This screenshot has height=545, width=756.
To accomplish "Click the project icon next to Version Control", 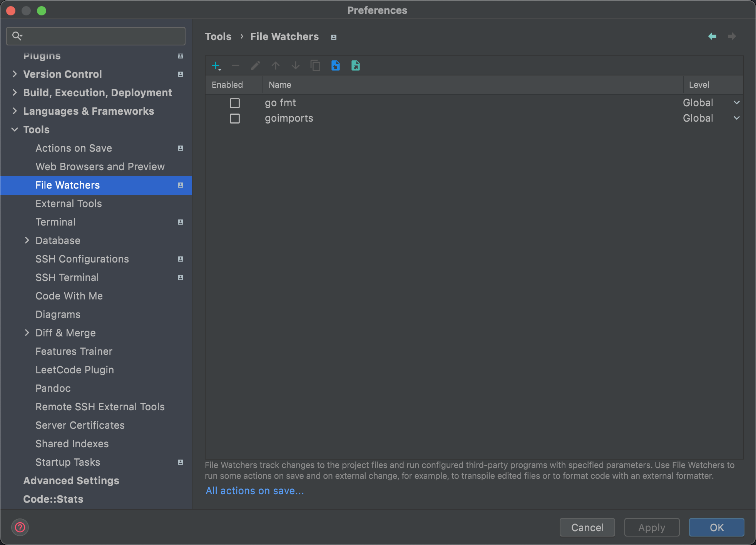I will pos(181,74).
